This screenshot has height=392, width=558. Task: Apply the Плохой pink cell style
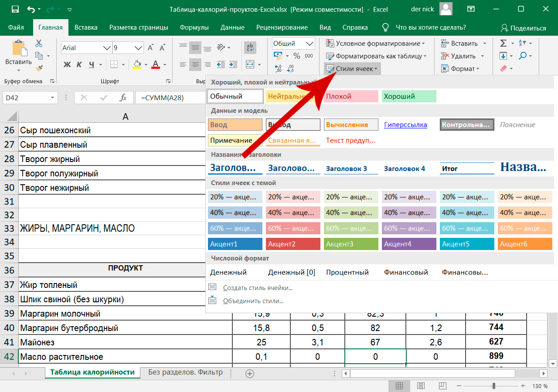pos(351,96)
